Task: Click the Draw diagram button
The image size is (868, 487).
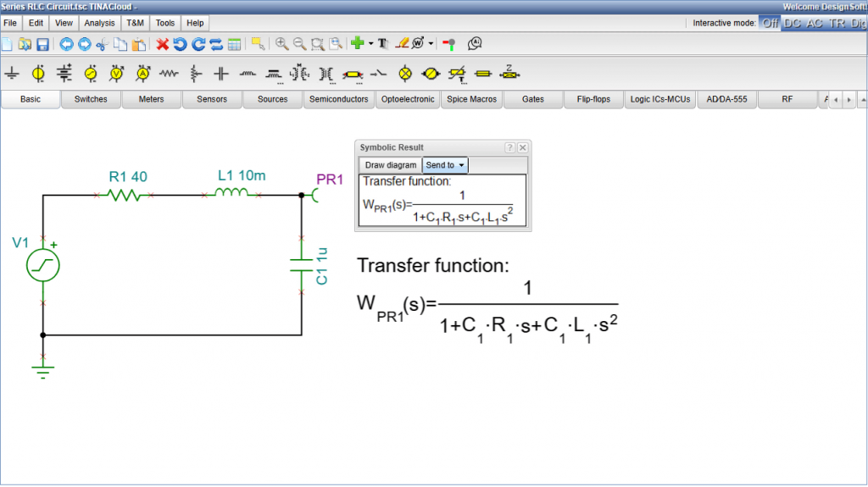Action: [x=391, y=165]
